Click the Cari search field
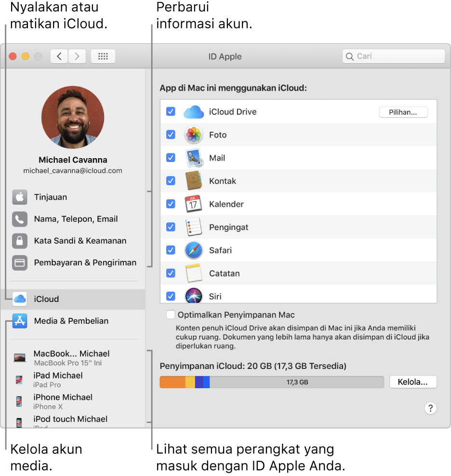This screenshot has width=451, height=476. 394,56
